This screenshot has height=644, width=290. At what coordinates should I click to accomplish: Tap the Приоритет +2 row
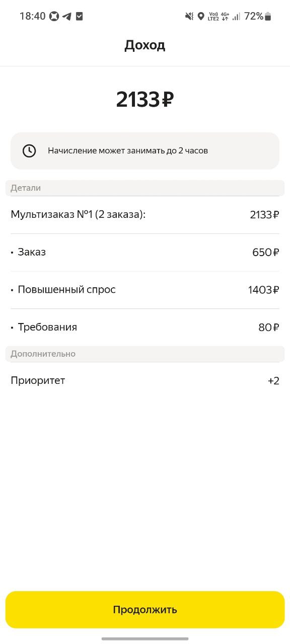coord(145,380)
